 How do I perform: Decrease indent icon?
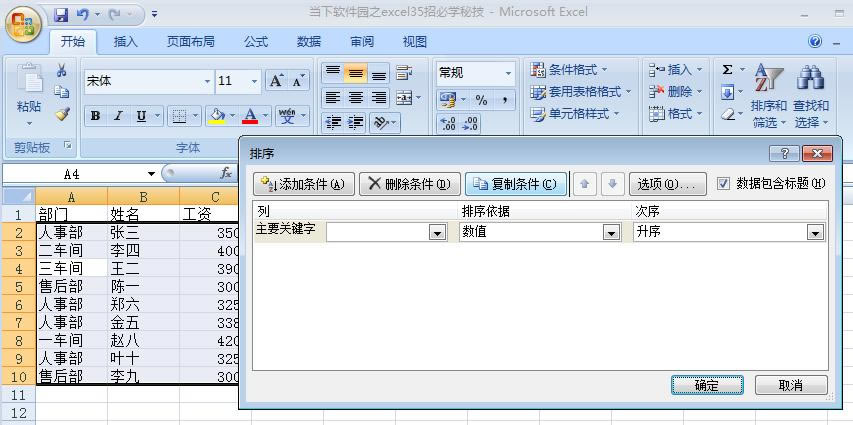(333, 123)
